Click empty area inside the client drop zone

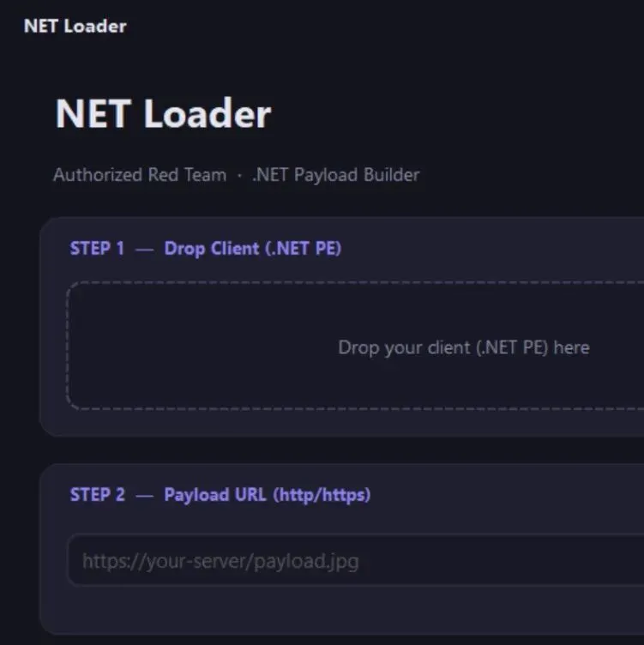click(x=185, y=347)
